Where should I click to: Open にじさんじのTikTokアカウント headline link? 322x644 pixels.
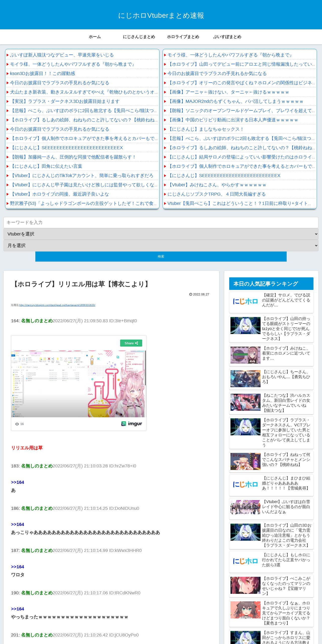tap(82, 176)
